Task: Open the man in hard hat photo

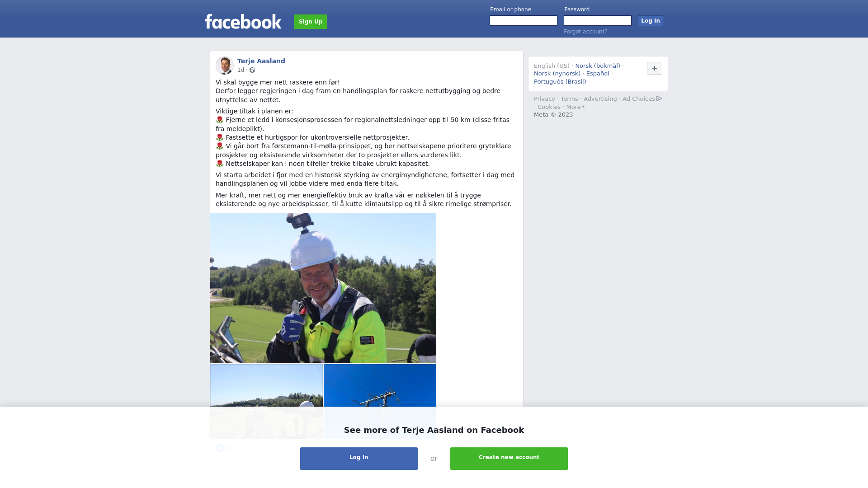Action: click(323, 288)
